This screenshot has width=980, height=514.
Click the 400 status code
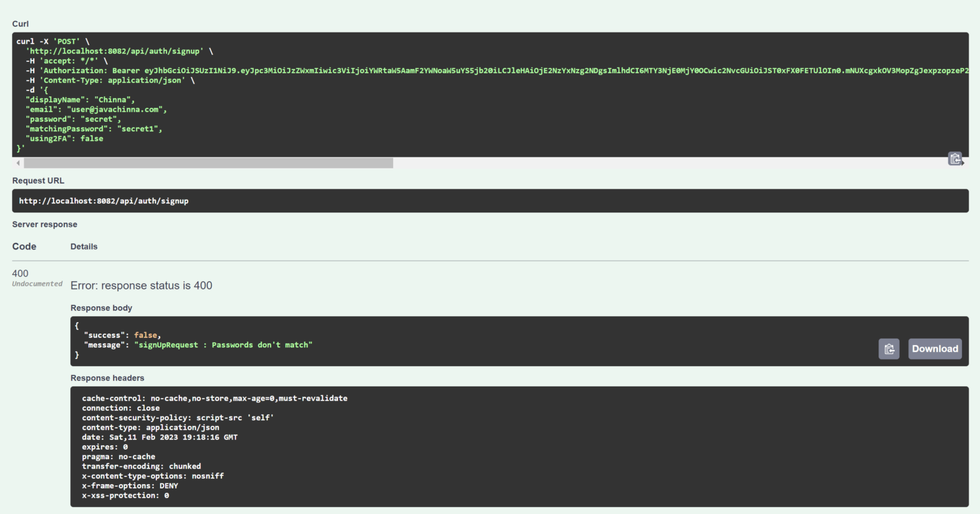20,273
